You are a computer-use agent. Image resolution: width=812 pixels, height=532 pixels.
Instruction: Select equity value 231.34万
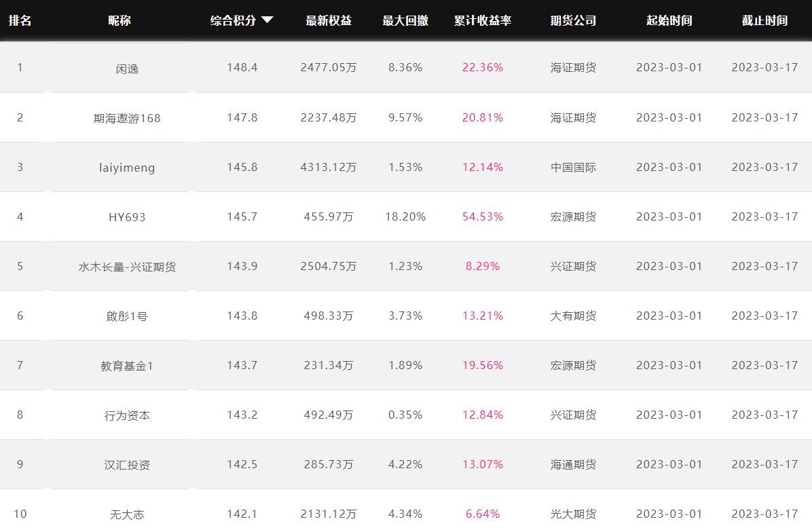point(329,365)
